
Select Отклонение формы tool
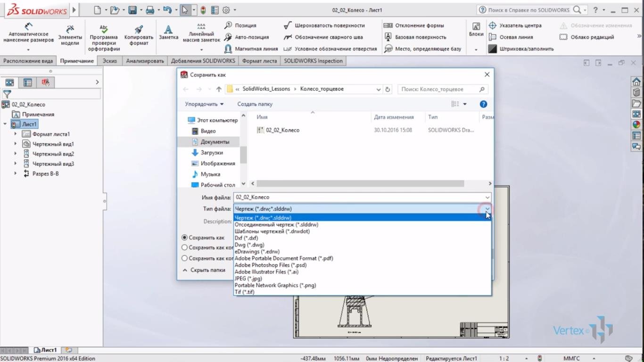tap(414, 25)
